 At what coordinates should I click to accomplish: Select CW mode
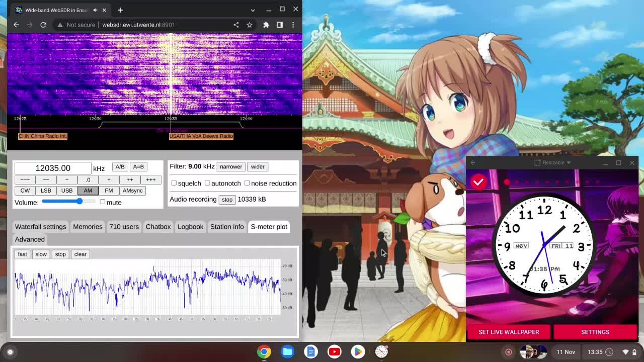(x=25, y=191)
